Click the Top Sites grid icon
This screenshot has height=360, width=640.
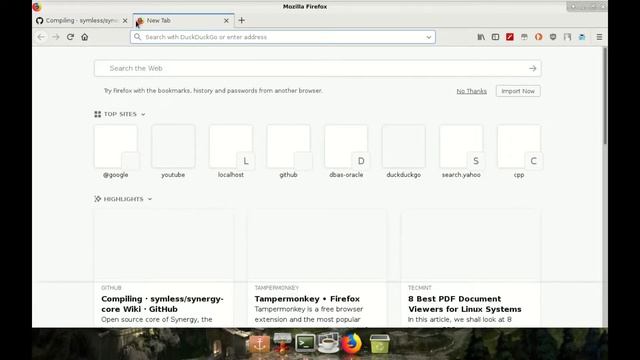point(98,114)
